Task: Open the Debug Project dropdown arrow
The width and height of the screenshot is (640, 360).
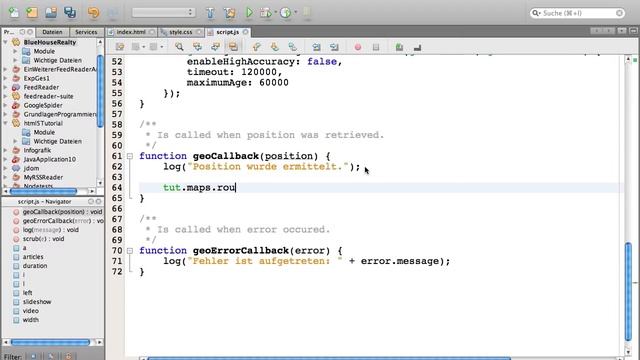Action: 275,12
